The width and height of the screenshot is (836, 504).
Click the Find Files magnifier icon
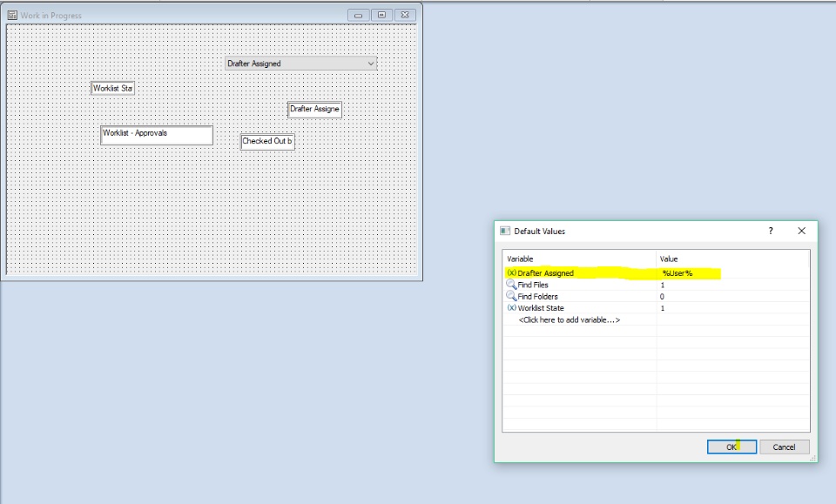point(511,285)
